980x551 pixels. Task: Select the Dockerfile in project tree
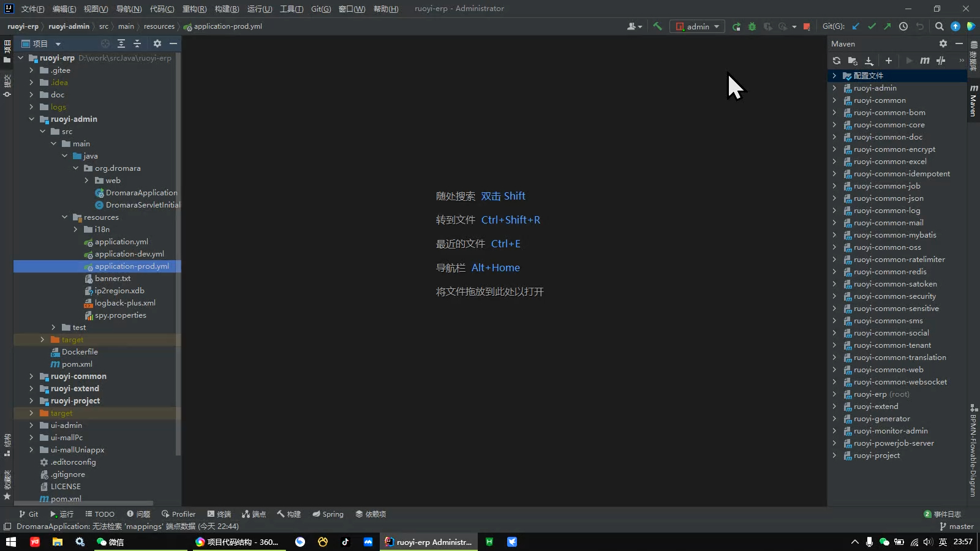(80, 352)
